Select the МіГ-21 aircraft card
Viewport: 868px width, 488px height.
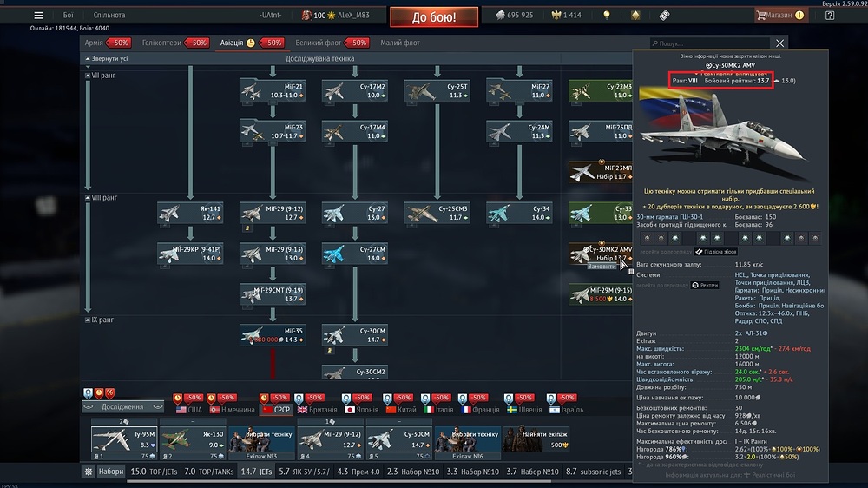tap(273, 91)
